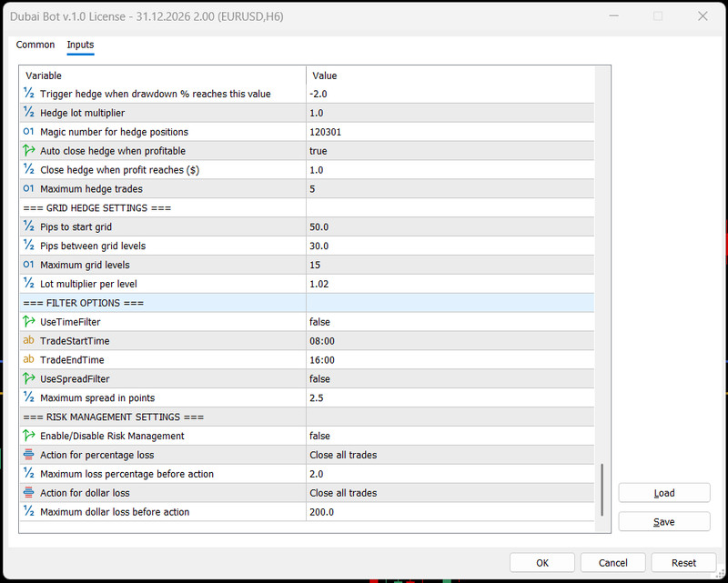Viewport: 728px width, 583px height.
Task: Click the boolean icon for UseSpreadFilter
Action: coord(29,378)
